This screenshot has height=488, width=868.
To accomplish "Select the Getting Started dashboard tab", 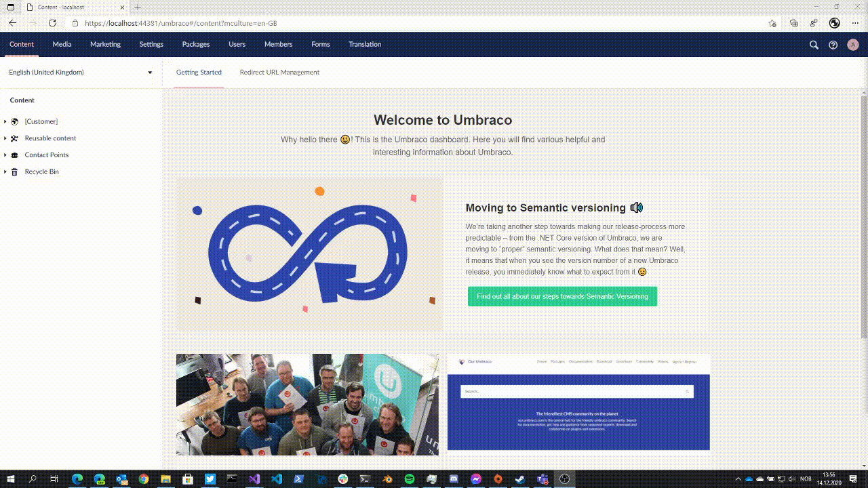I will tap(199, 73).
